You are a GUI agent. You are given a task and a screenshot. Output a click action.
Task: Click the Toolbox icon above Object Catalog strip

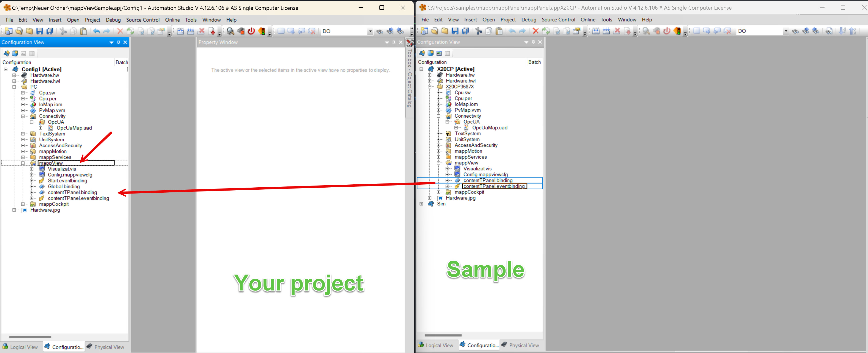410,43
